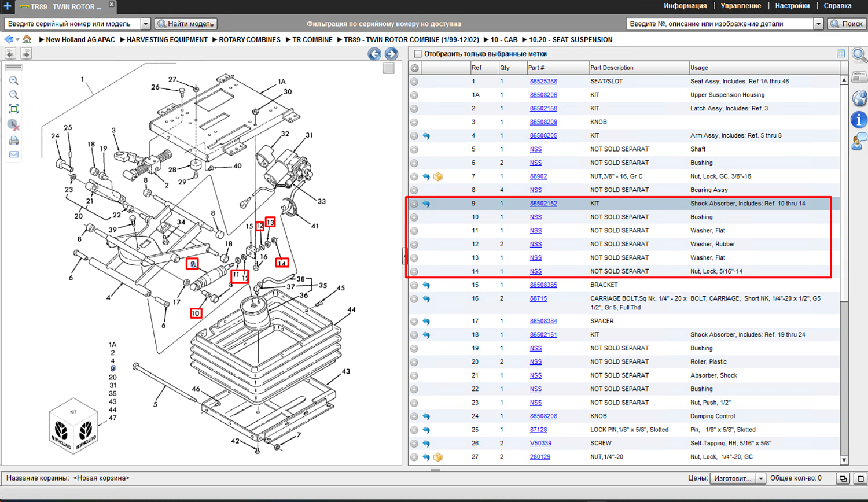Open the search magnifier in the right sidebar

point(859,56)
